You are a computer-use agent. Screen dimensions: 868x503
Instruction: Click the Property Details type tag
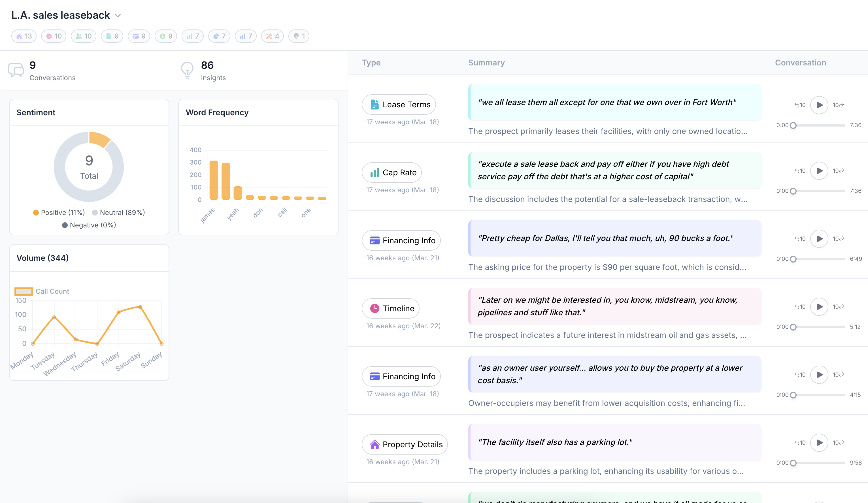[404, 444]
